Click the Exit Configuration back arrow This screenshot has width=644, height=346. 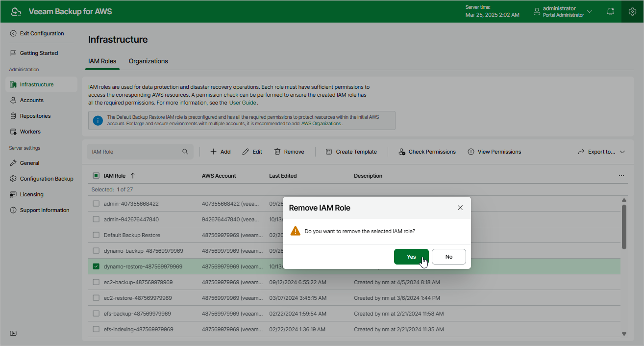click(x=13, y=33)
